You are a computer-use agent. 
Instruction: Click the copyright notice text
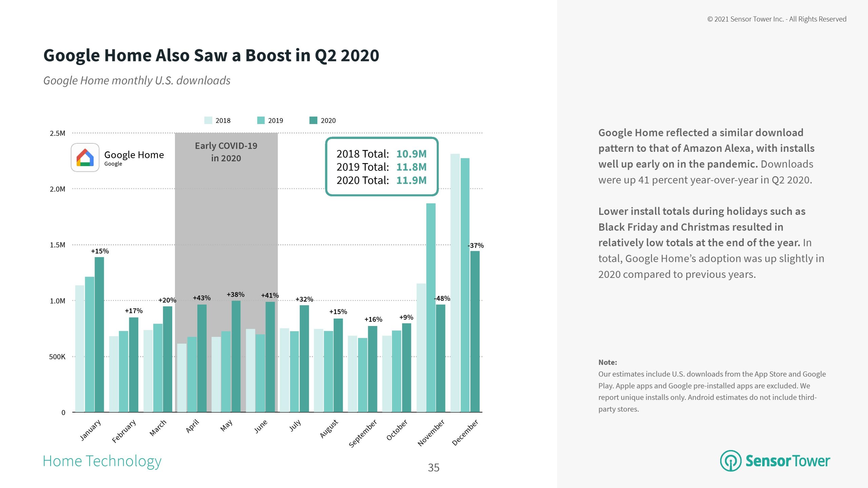[x=777, y=19]
